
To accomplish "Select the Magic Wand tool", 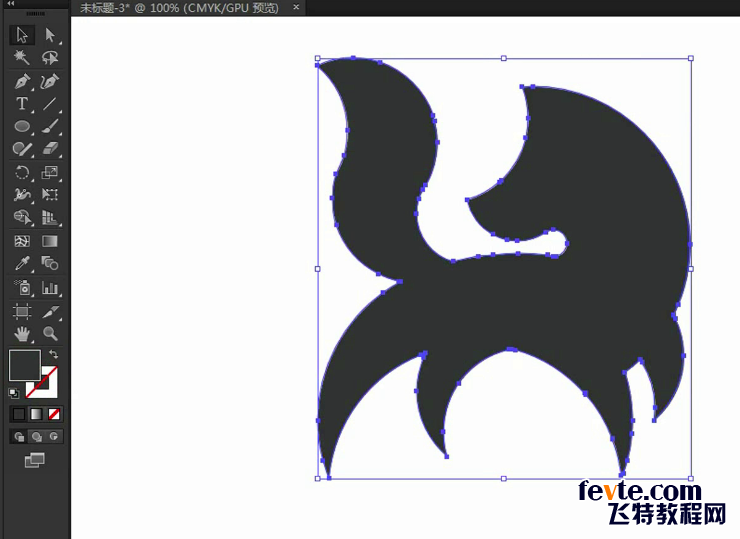I will pyautogui.click(x=21, y=58).
